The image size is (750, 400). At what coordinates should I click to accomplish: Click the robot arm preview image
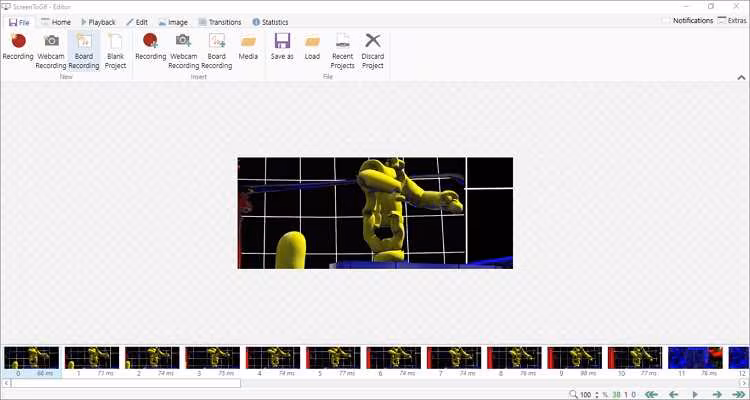coord(375,213)
